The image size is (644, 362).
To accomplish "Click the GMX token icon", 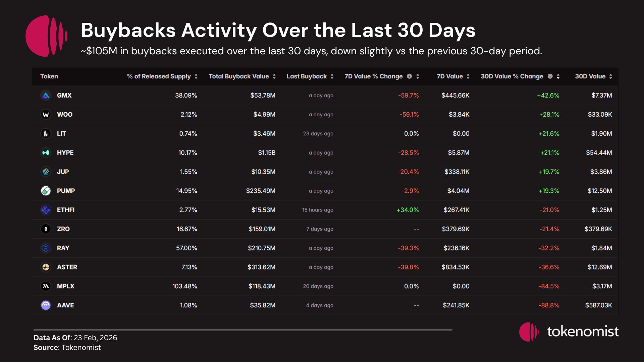I will (46, 96).
